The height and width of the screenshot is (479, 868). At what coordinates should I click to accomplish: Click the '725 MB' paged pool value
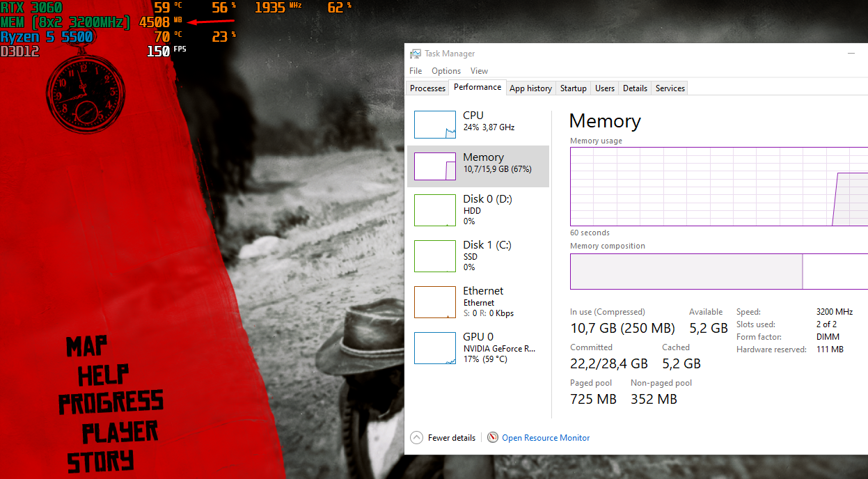593,399
